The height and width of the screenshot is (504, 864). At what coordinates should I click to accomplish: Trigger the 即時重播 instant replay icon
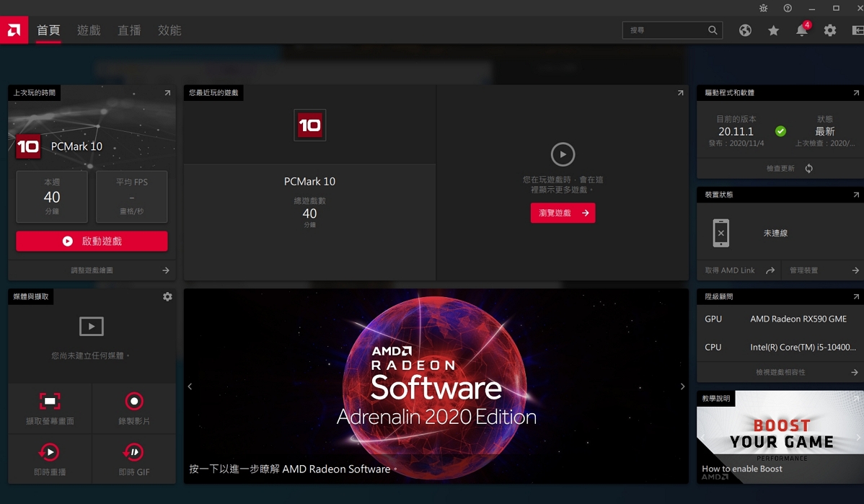pyautogui.click(x=50, y=452)
